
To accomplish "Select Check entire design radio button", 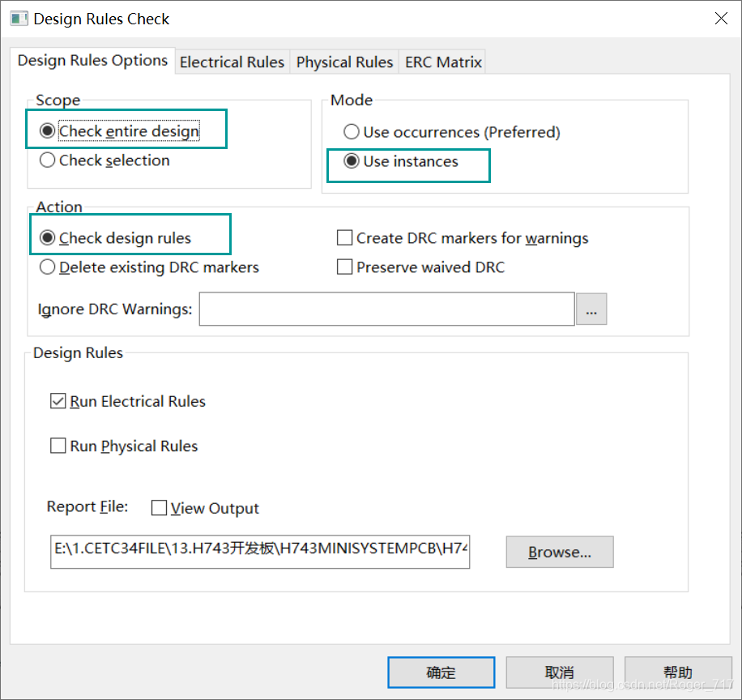I will (48, 131).
